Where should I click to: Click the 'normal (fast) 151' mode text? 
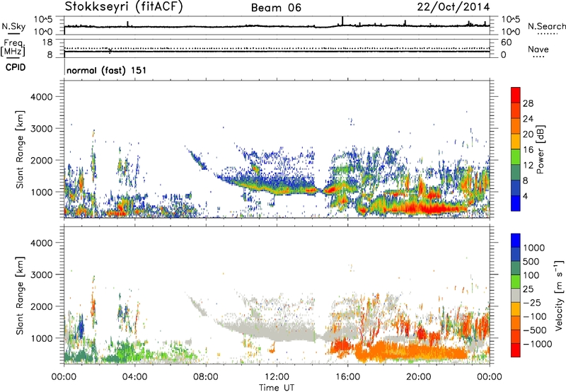click(107, 70)
